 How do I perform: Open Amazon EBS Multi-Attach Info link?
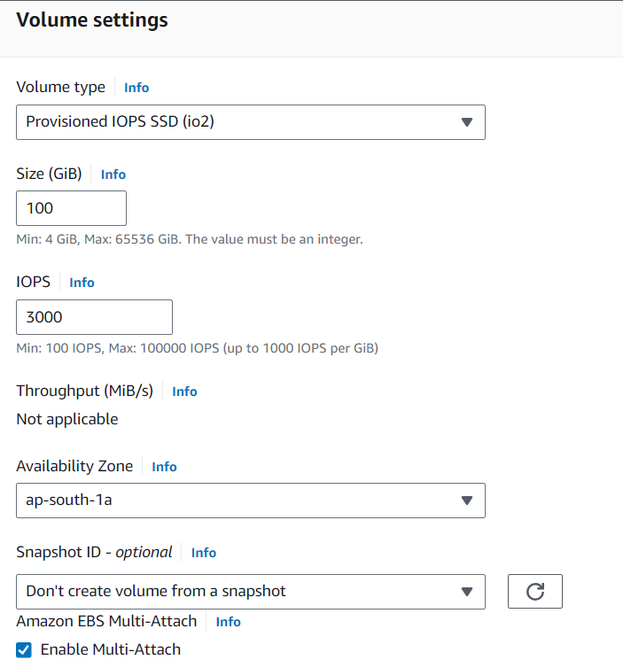228,622
